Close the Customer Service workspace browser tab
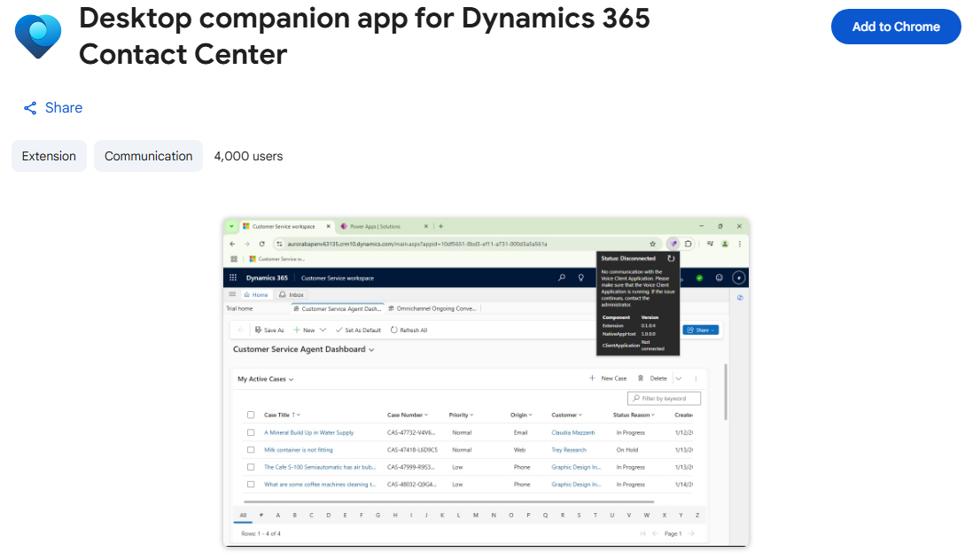 [x=328, y=227]
